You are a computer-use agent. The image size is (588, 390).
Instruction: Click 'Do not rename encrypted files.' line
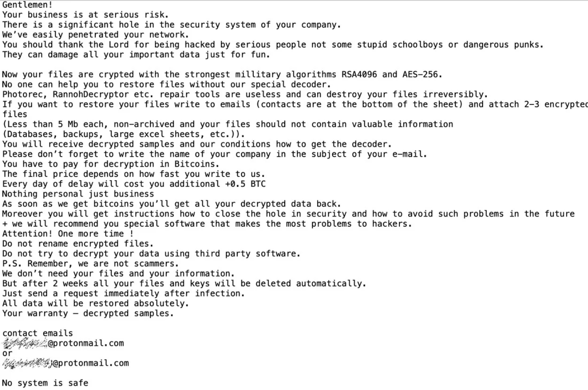click(x=78, y=243)
